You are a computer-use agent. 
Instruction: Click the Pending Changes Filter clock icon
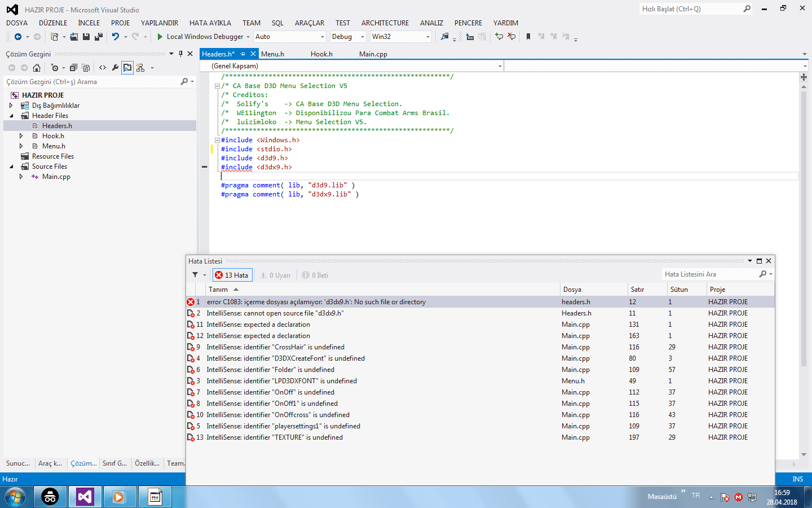coord(55,68)
